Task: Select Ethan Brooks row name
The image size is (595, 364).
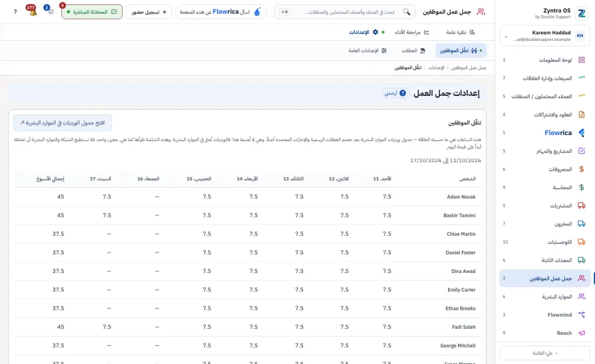Action: (x=461, y=308)
